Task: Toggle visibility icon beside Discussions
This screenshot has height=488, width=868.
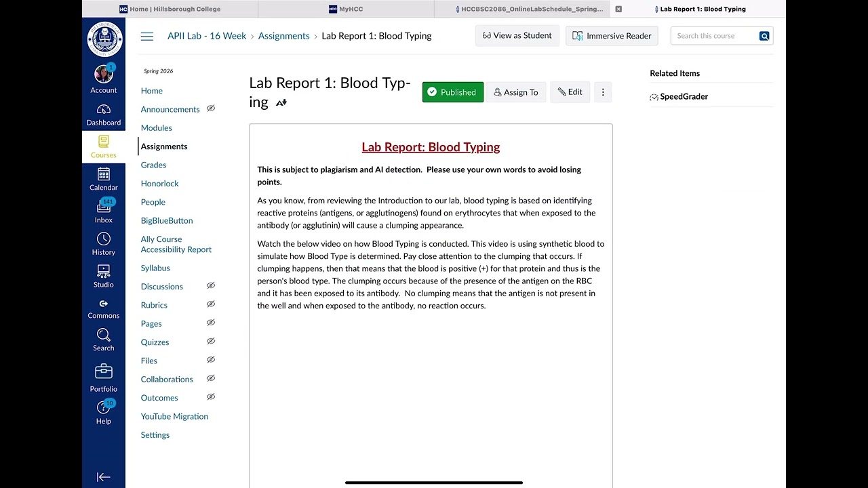Action: point(211,286)
